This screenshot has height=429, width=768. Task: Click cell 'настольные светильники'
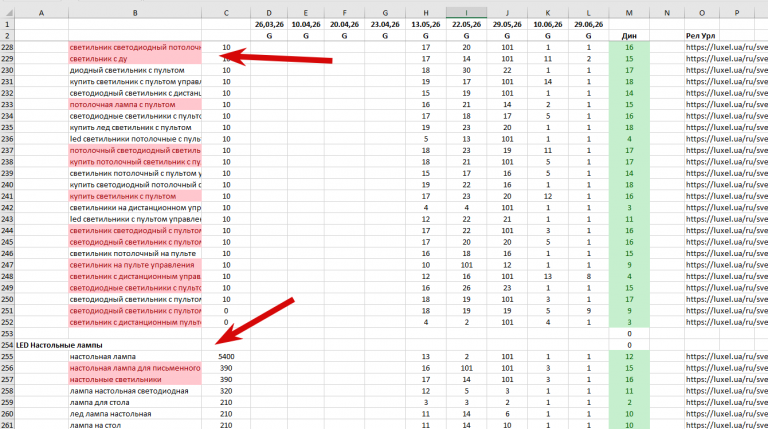pyautogui.click(x=135, y=380)
